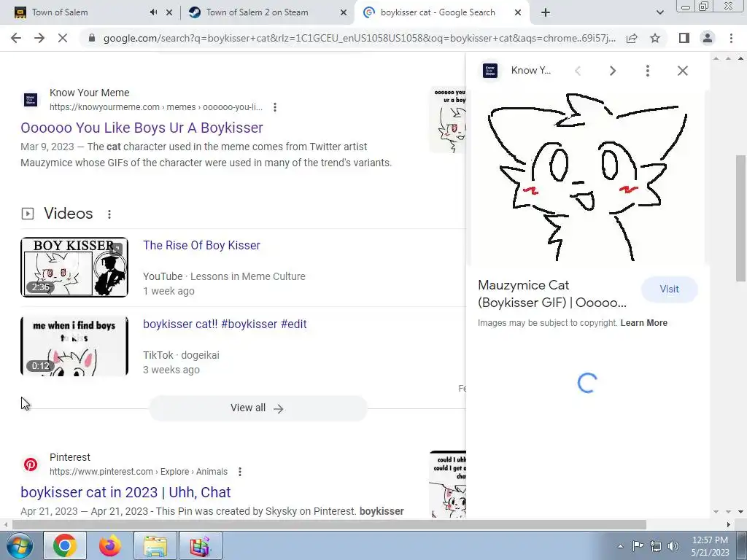Stop loading the page
Screen dimensions: 747x560
click(x=63, y=38)
